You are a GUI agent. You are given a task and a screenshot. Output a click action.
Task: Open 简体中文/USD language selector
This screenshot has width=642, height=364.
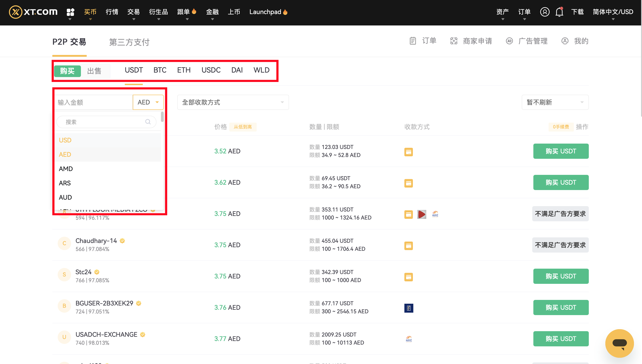(x=613, y=12)
